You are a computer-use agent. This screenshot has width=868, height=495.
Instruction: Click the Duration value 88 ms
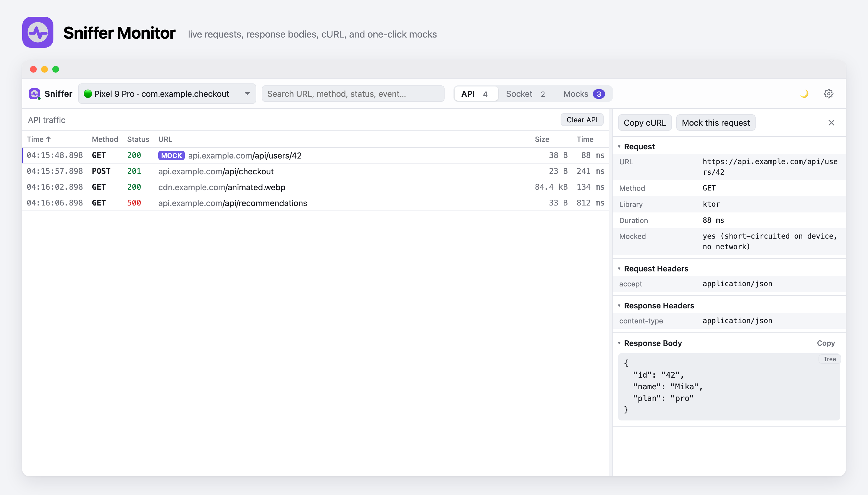(x=713, y=220)
